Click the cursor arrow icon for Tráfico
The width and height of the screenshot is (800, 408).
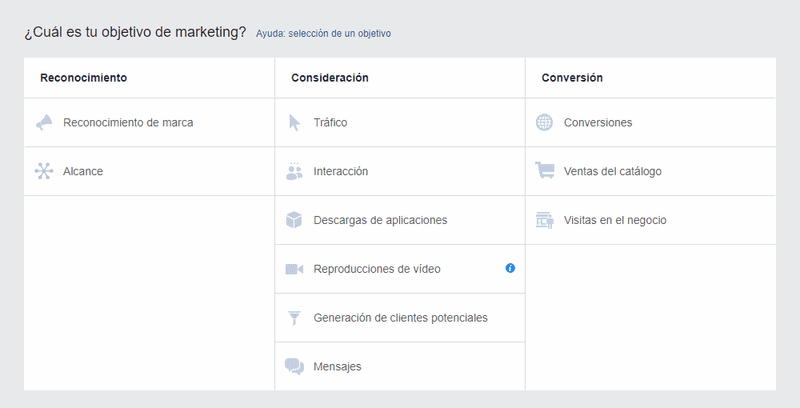[294, 122]
